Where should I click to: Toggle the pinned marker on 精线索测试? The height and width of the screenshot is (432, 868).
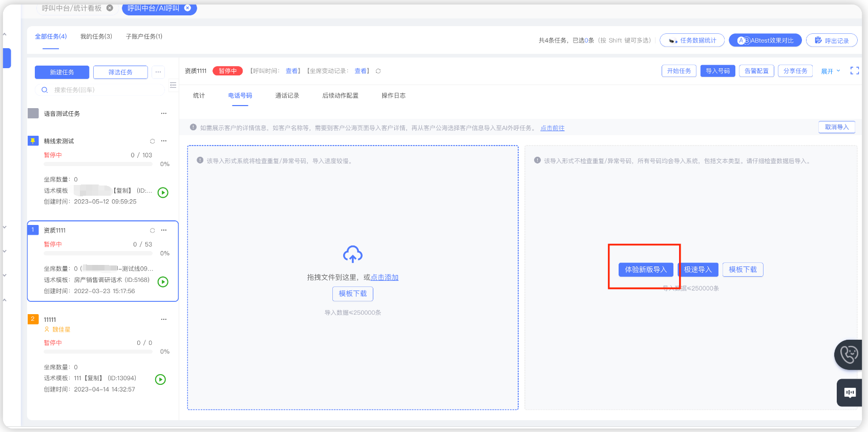coord(33,140)
